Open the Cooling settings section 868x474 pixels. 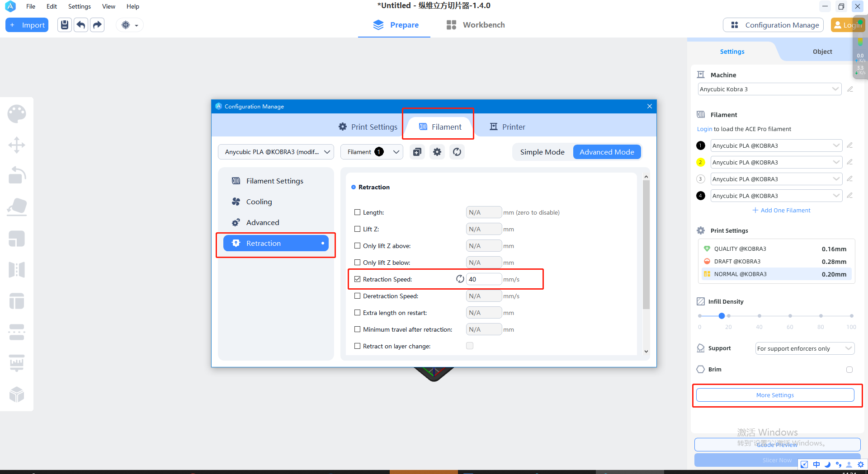(276, 202)
